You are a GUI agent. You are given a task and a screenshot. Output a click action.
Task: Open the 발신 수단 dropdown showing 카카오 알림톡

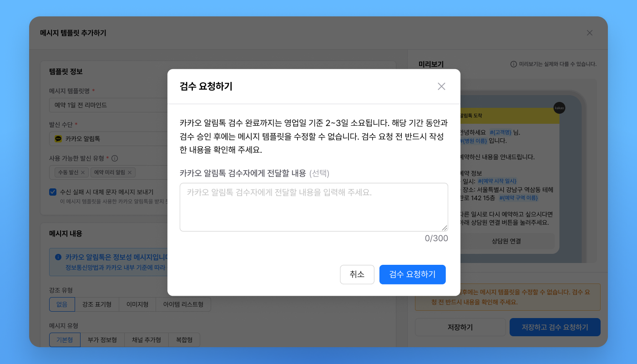coord(108,139)
